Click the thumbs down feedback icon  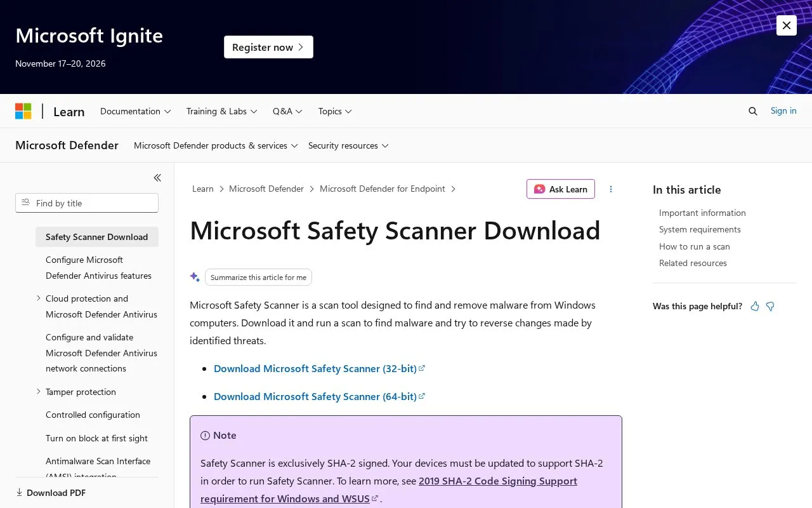click(770, 306)
